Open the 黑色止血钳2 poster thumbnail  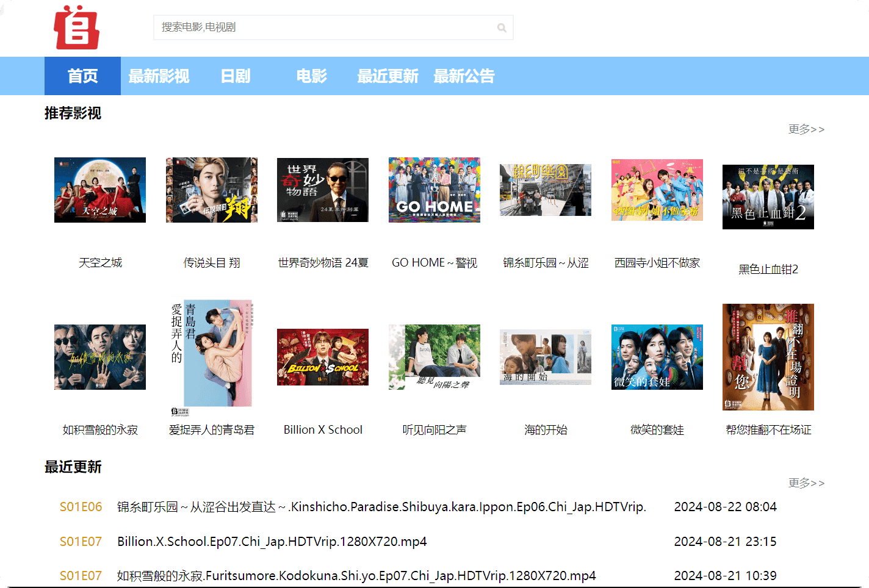pyautogui.click(x=768, y=196)
